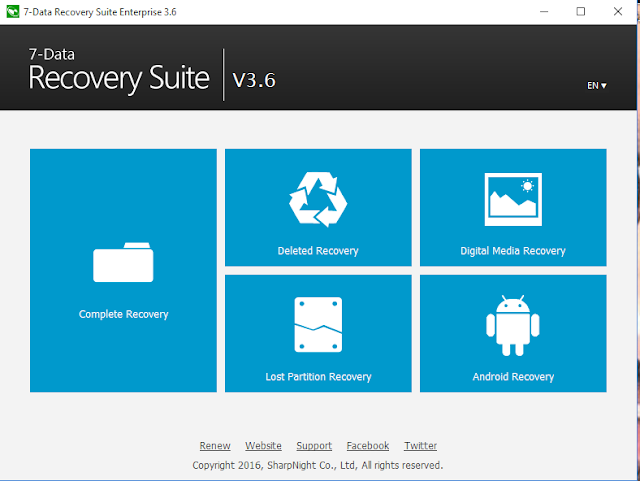The image size is (640, 481).
Task: Click the recycle arrows Deleted Recovery icon
Action: (x=318, y=200)
